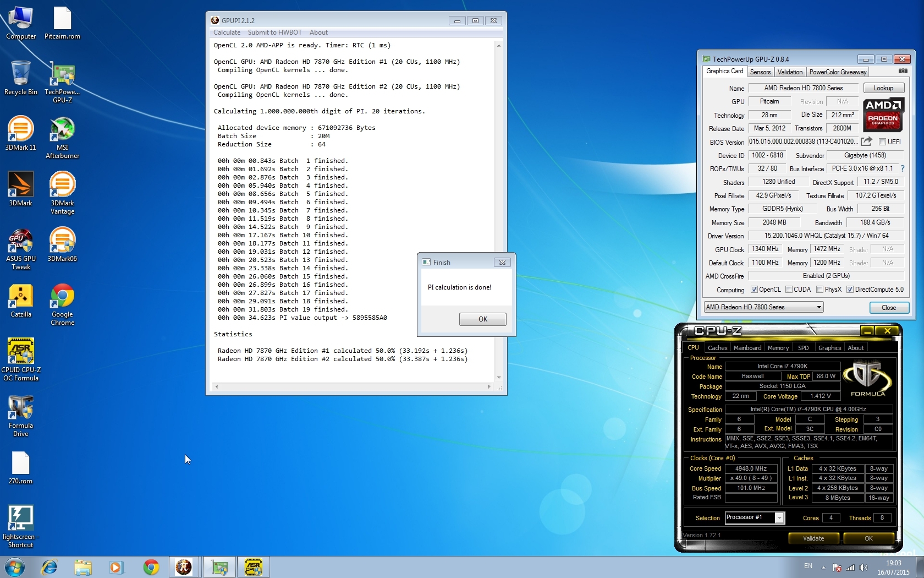The height and width of the screenshot is (578, 924).
Task: Switch to the Sensors tab in GPU-Z
Action: pyautogui.click(x=760, y=72)
